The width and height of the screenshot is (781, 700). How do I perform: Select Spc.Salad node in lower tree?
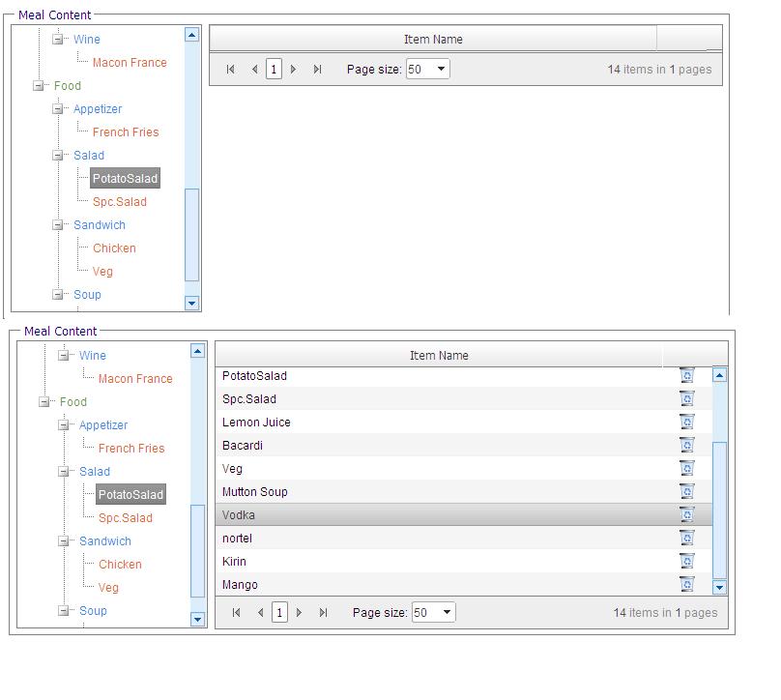pyautogui.click(x=126, y=518)
